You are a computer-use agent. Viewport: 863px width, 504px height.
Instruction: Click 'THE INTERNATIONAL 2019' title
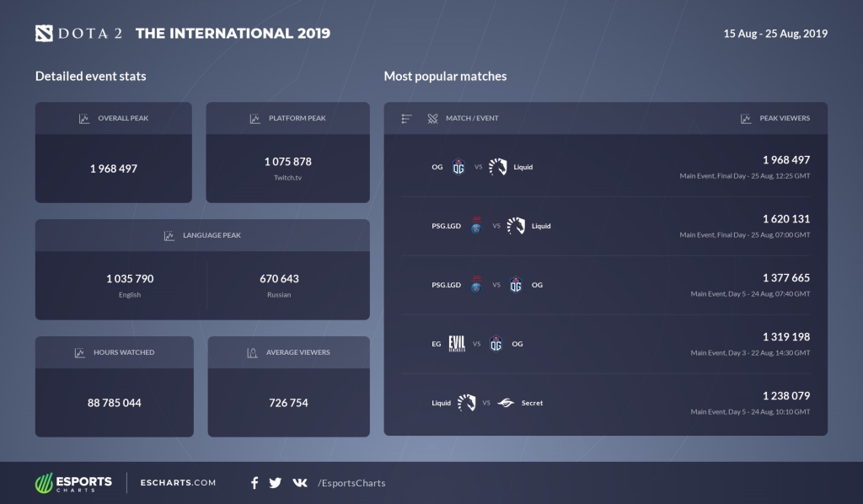pyautogui.click(x=233, y=34)
